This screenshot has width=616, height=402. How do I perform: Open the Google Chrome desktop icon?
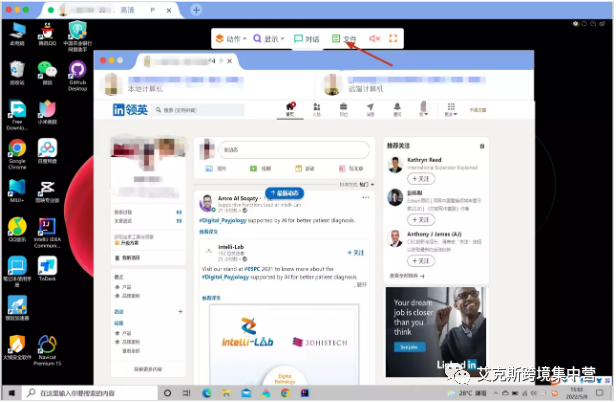[x=17, y=154]
